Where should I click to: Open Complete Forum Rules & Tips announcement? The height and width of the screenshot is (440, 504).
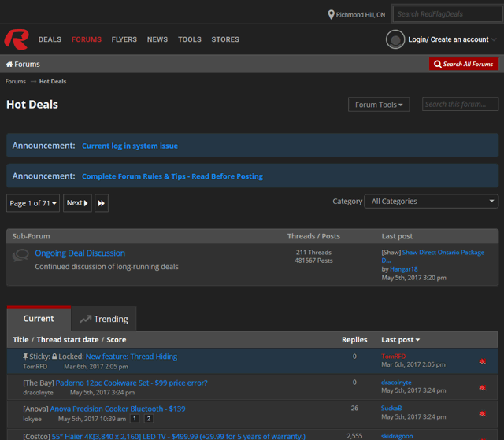172,176
